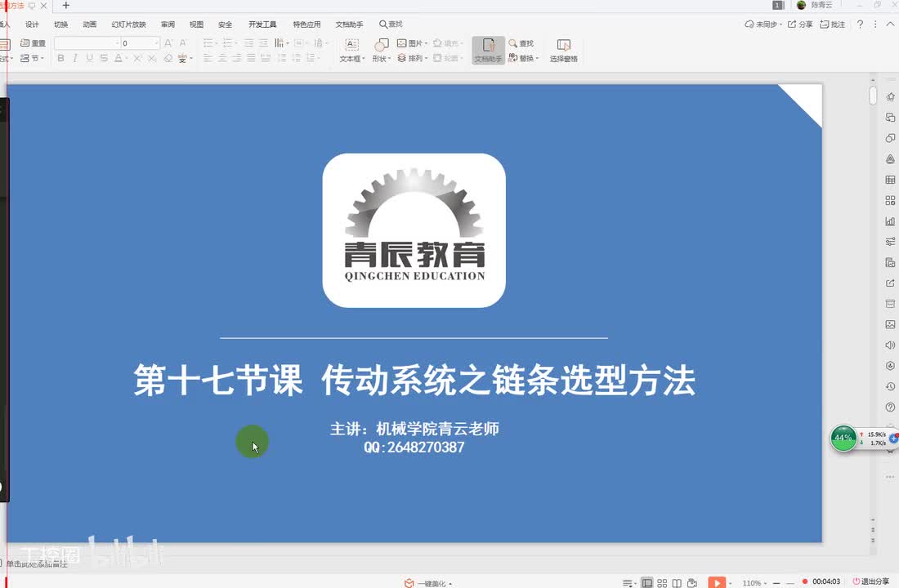Open help with the question mark
899x588 pixels.
(860, 24)
